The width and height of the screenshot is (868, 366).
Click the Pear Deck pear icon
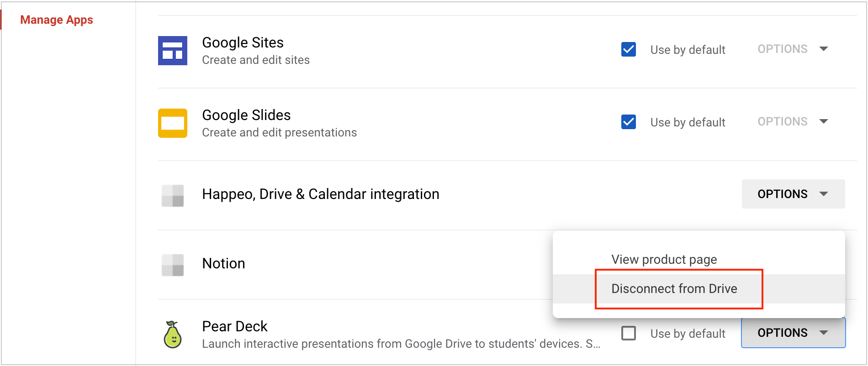[173, 335]
